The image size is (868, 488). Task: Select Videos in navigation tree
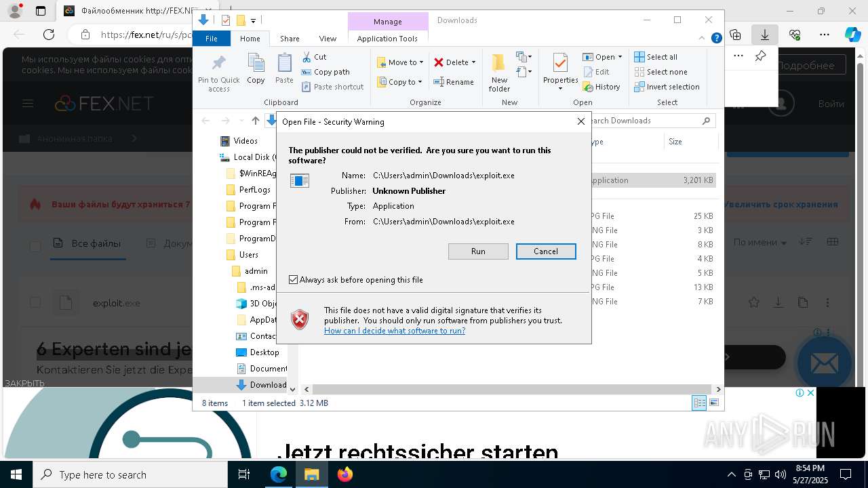click(245, 141)
